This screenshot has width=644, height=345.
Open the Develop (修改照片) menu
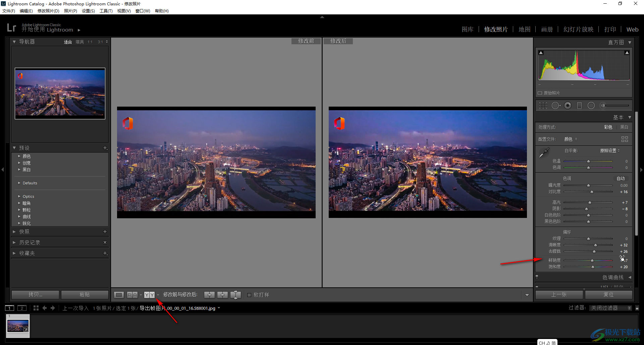48,11
